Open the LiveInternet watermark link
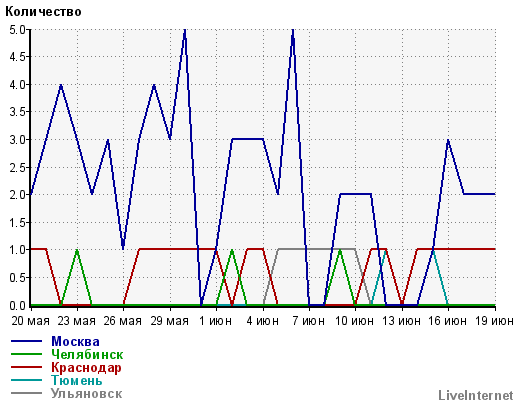The image size is (520, 405). pyautogui.click(x=476, y=395)
